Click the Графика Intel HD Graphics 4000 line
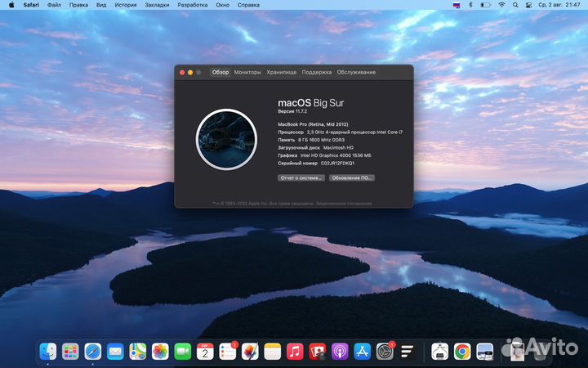 (324, 155)
